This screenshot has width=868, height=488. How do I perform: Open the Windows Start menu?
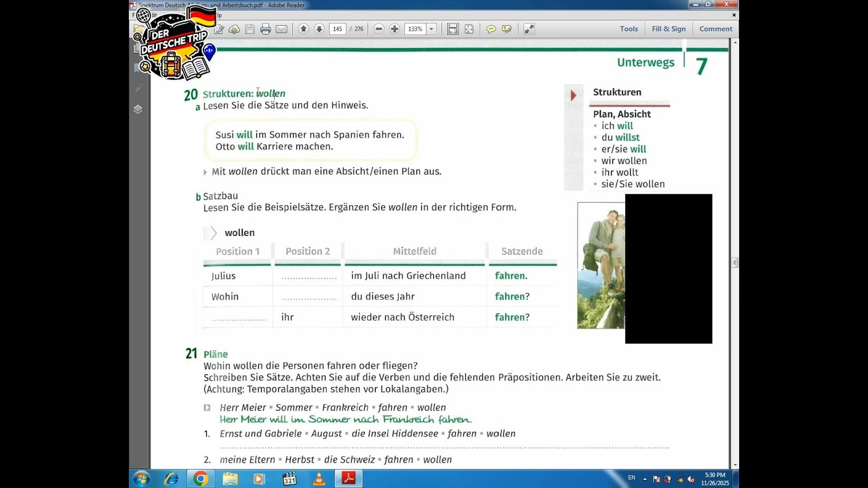pyautogui.click(x=142, y=479)
